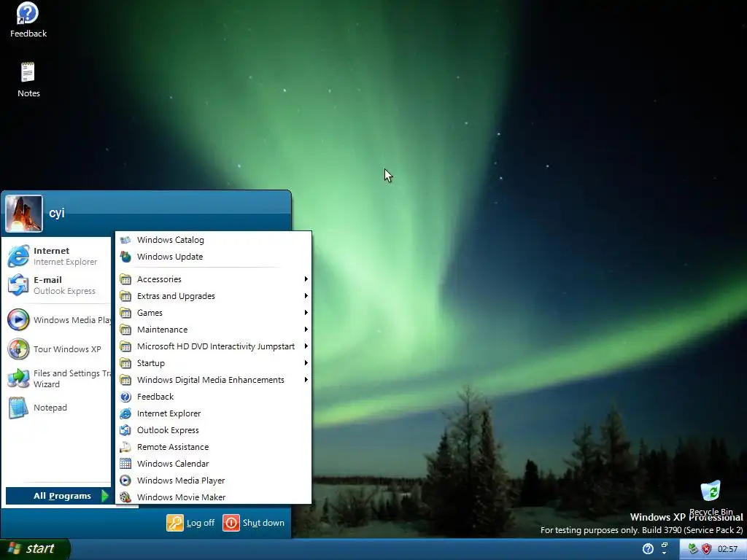Click the Tour Windows XP icon
This screenshot has width=747, height=560.
(x=18, y=349)
